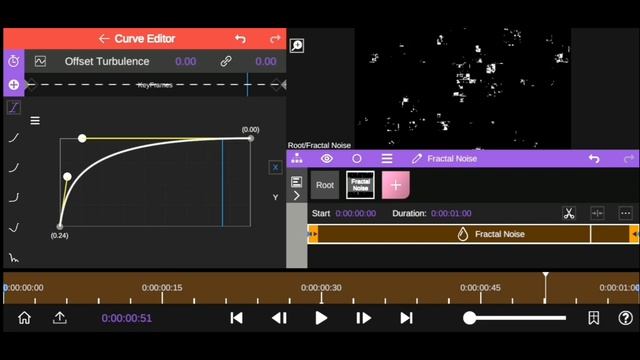
Task: Step forward one frame
Action: click(x=363, y=318)
